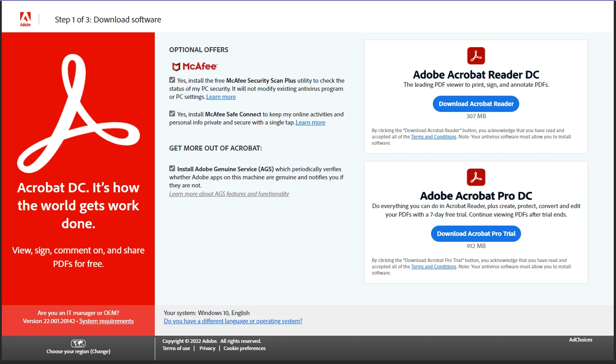616x364 pixels.
Task: Click 'Version 22.001.20142' text
Action: (49, 321)
